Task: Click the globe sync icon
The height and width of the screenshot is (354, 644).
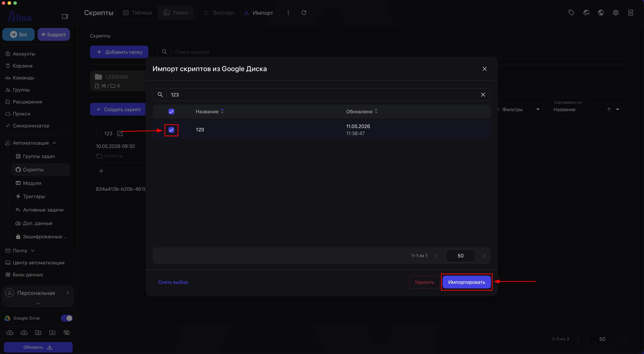Action: 586,13
